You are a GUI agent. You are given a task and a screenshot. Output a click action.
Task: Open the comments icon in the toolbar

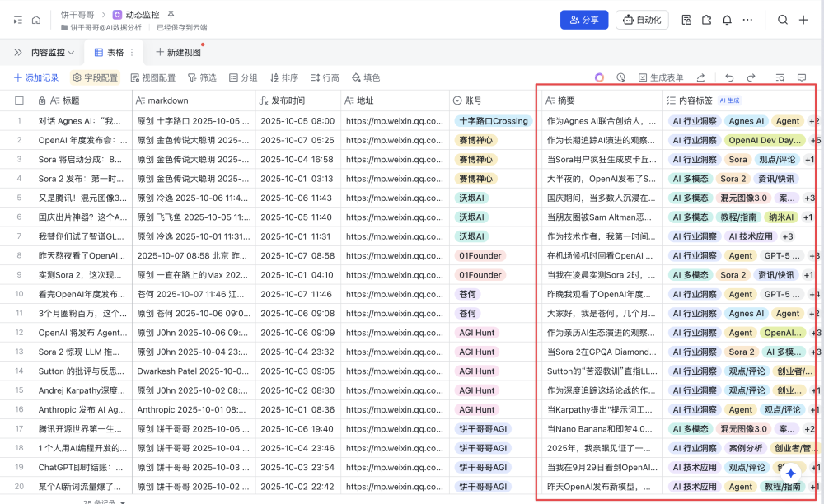(801, 77)
